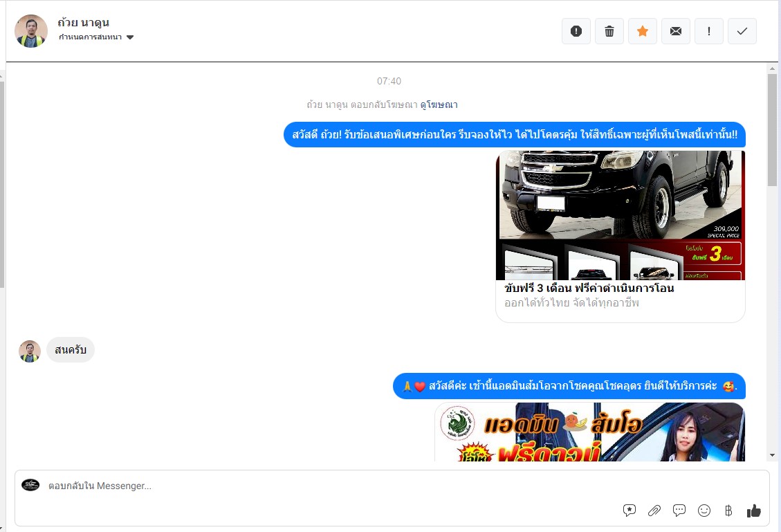The width and height of the screenshot is (781, 532).
Task: Flag conversation with exclamation priority icon
Action: (709, 31)
